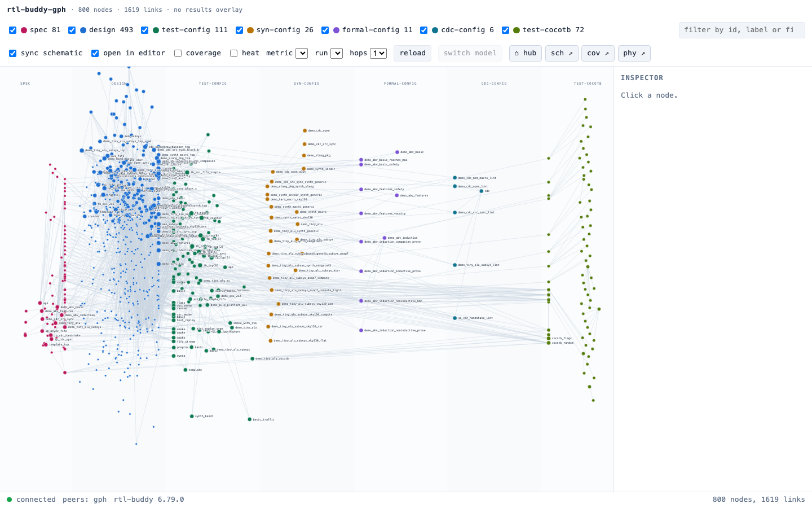Select the demo_tiny_alu_subsys_lint node

(455, 265)
